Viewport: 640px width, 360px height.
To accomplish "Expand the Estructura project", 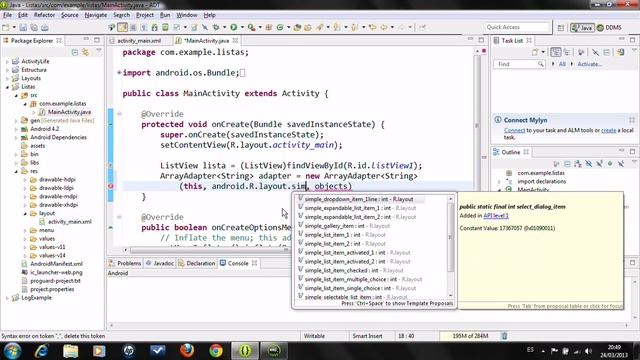I will click(7, 70).
